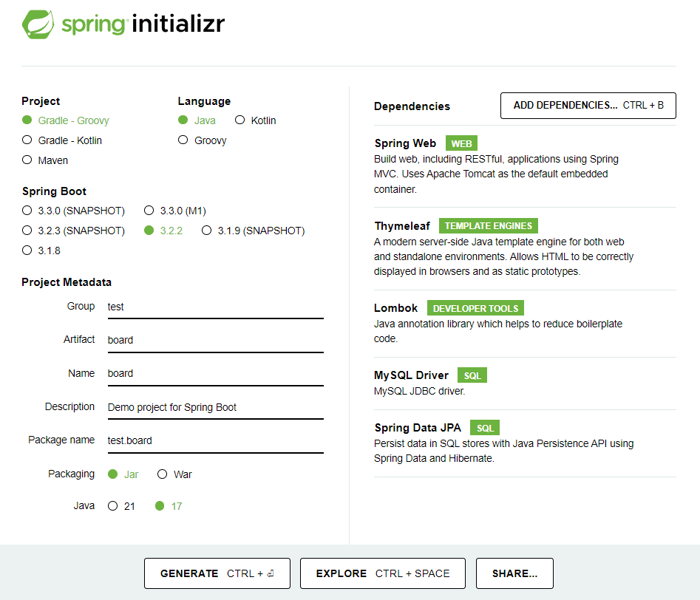Focus the Package name field

pos(216,440)
